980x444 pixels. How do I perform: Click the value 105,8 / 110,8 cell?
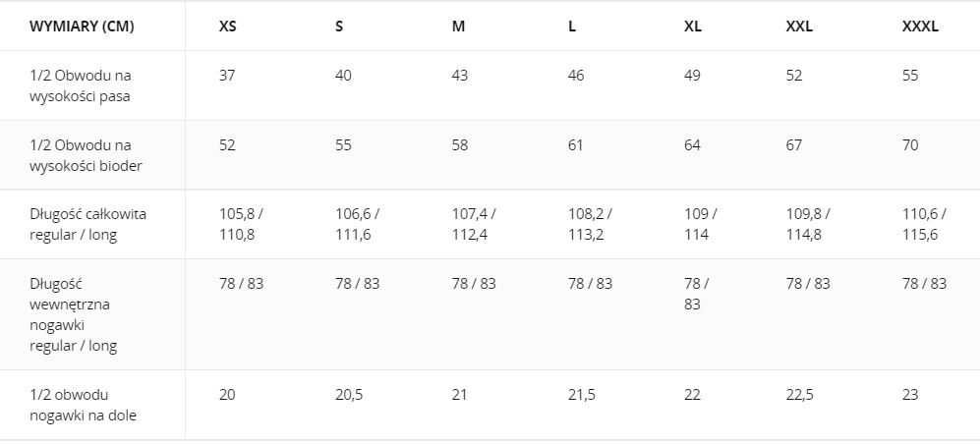coord(242,224)
